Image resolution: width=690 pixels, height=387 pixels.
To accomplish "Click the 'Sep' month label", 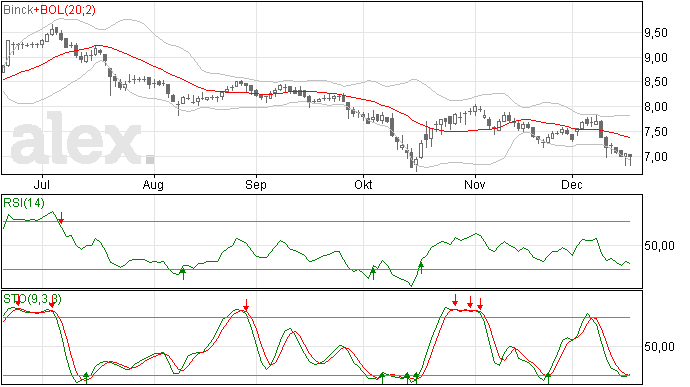I will point(256,184).
